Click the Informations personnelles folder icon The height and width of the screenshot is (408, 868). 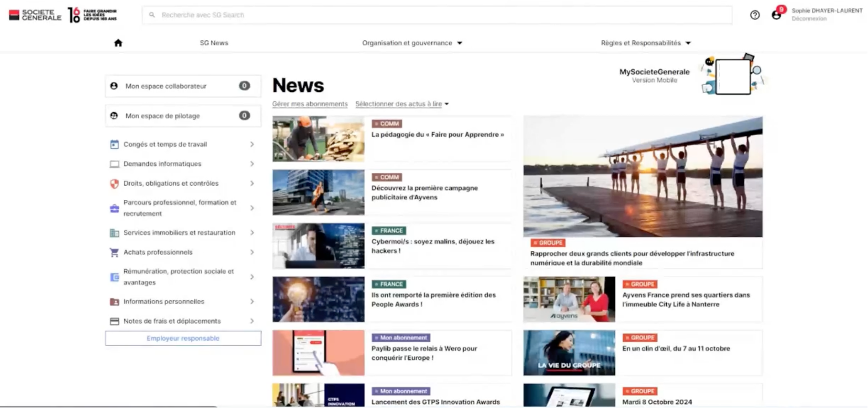tap(114, 302)
